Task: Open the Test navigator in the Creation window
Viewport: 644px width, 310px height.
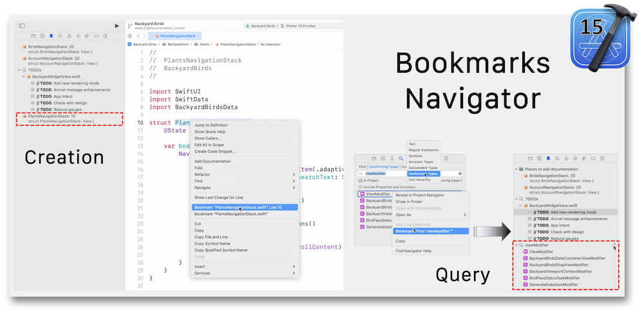Action: [78, 36]
